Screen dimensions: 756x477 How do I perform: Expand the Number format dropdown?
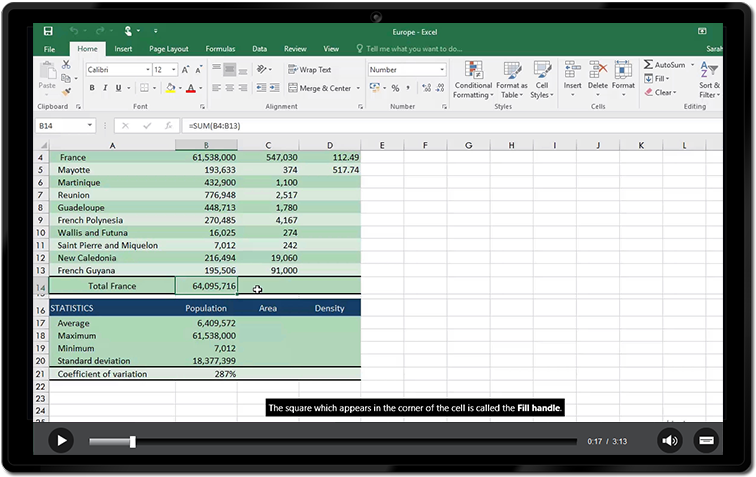click(442, 70)
